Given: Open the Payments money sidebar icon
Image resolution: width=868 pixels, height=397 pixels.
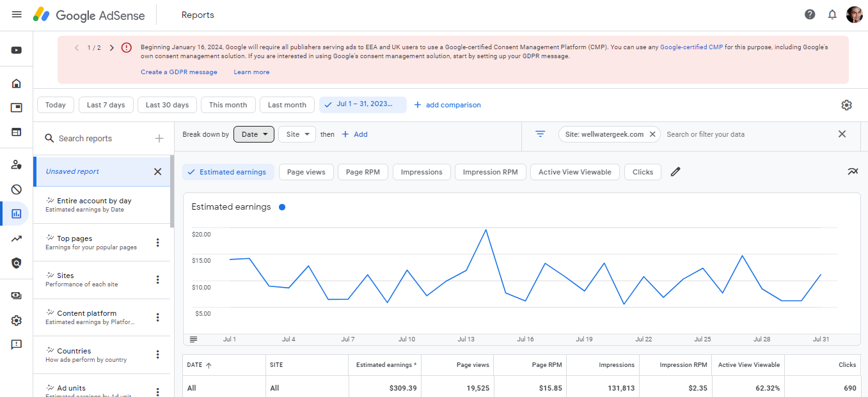Looking at the screenshot, I should [x=17, y=295].
